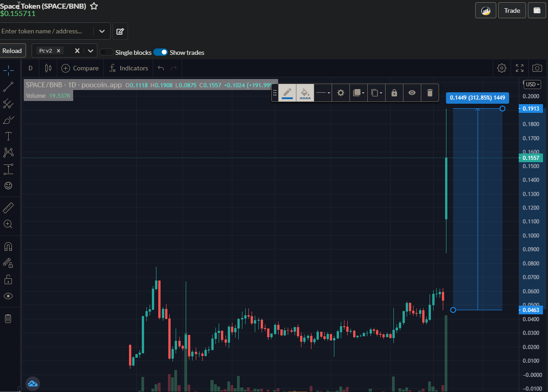Select the Brush drawing tool

tap(8, 120)
